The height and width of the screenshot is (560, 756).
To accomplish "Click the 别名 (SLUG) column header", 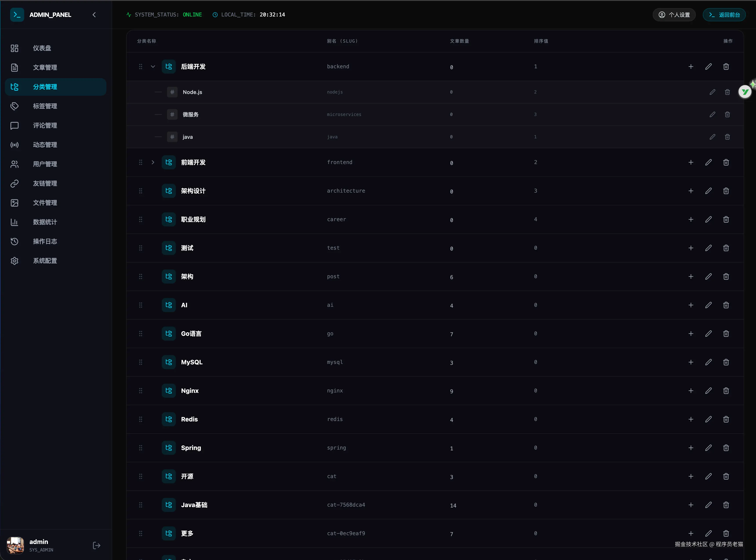I will click(342, 41).
